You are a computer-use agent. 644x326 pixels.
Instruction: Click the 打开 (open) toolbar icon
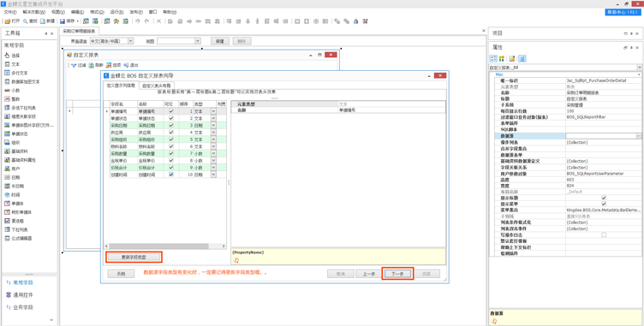8,21
